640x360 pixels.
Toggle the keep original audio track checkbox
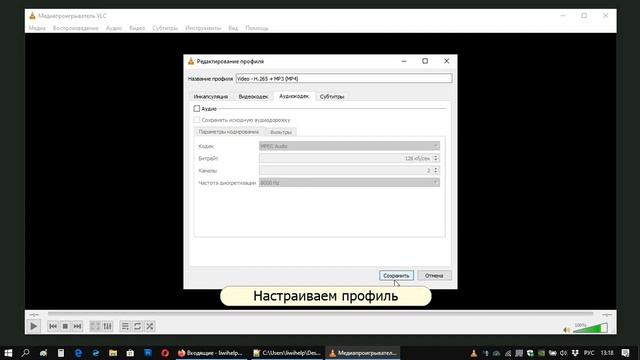[x=197, y=120]
